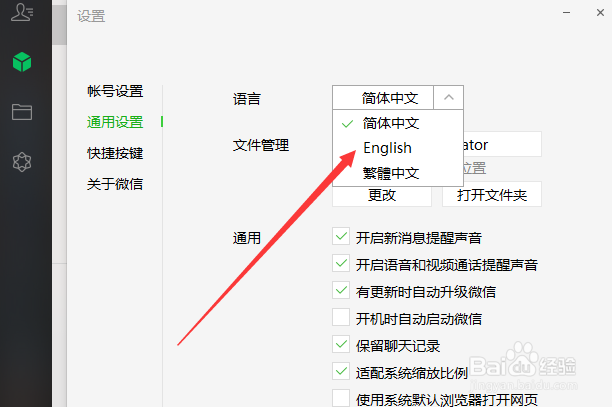Click the 设置 window title

pyautogui.click(x=91, y=16)
